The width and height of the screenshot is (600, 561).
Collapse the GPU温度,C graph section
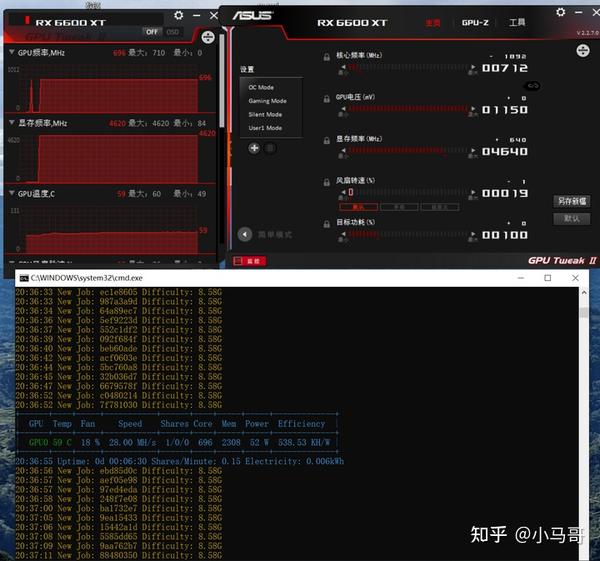11,192
